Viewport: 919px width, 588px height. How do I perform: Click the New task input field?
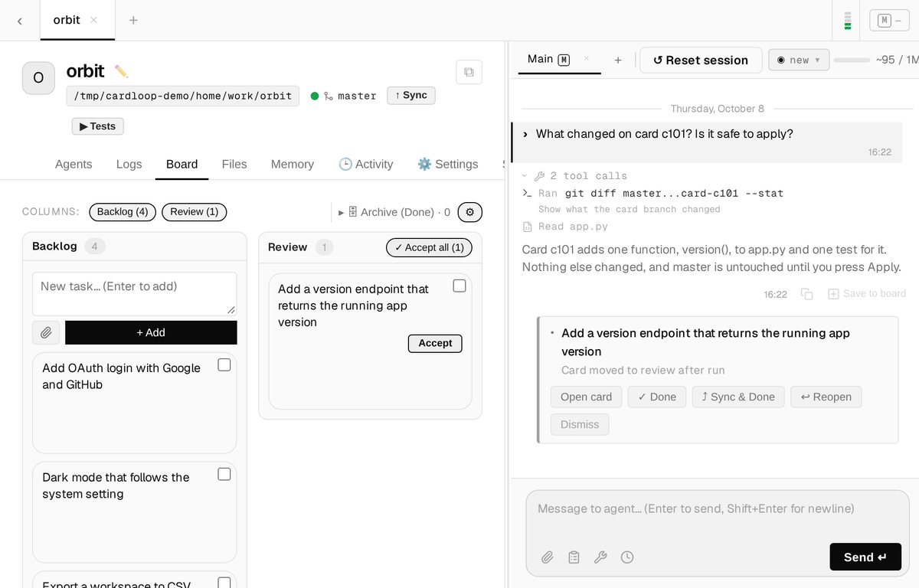(x=135, y=293)
